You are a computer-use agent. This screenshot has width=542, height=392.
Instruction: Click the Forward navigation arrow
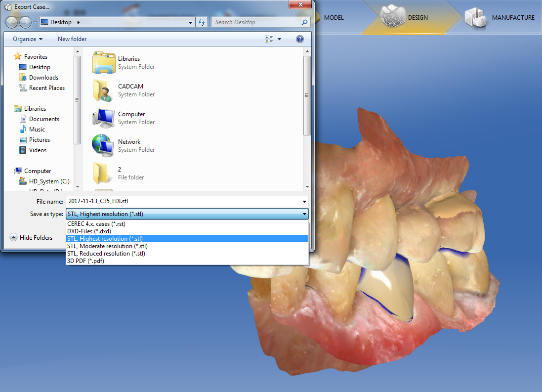click(25, 22)
